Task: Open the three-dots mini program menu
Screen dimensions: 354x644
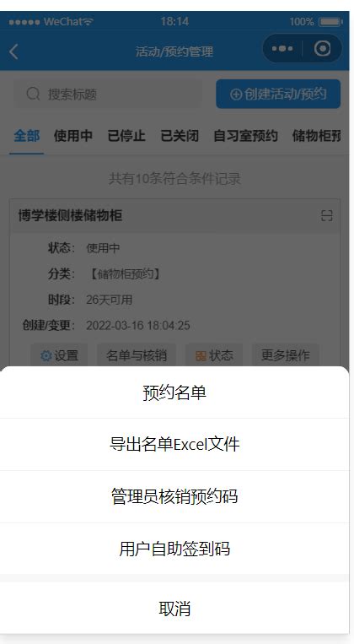Action: [x=282, y=48]
